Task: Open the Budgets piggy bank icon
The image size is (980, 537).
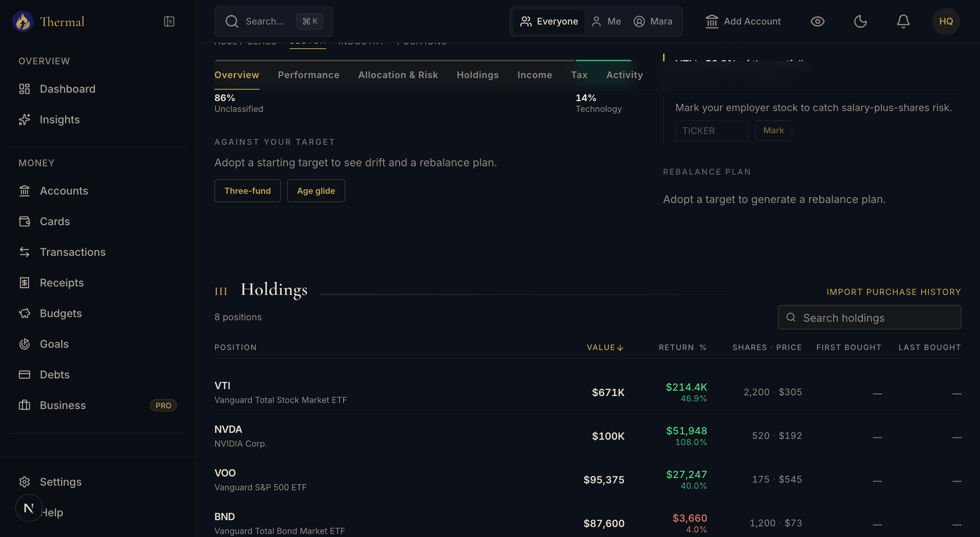Action: coord(24,313)
